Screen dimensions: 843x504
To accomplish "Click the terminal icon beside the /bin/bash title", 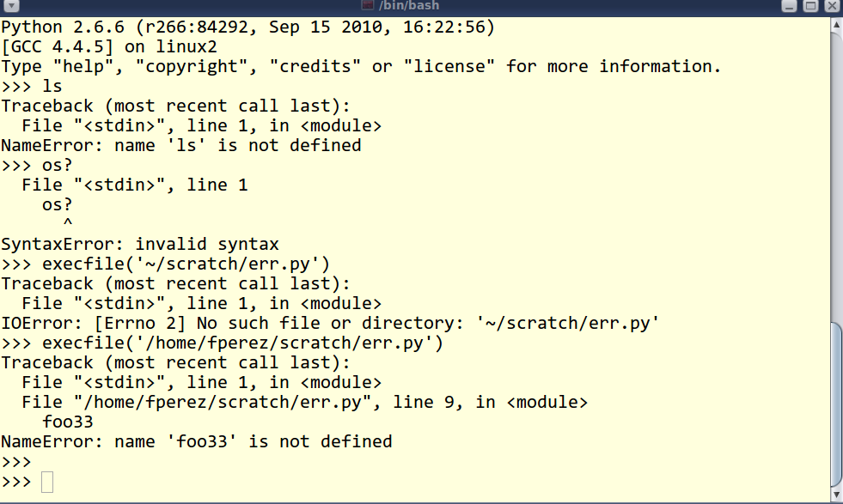I will 368,5.
